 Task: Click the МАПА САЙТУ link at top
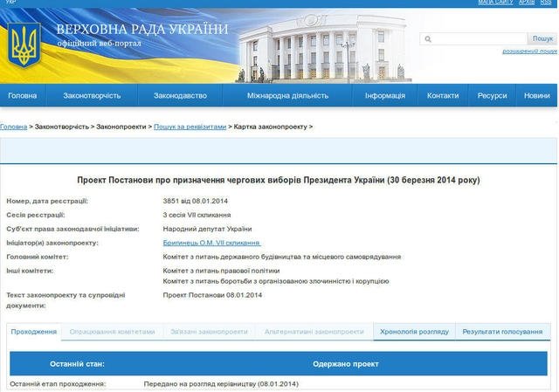click(495, 3)
